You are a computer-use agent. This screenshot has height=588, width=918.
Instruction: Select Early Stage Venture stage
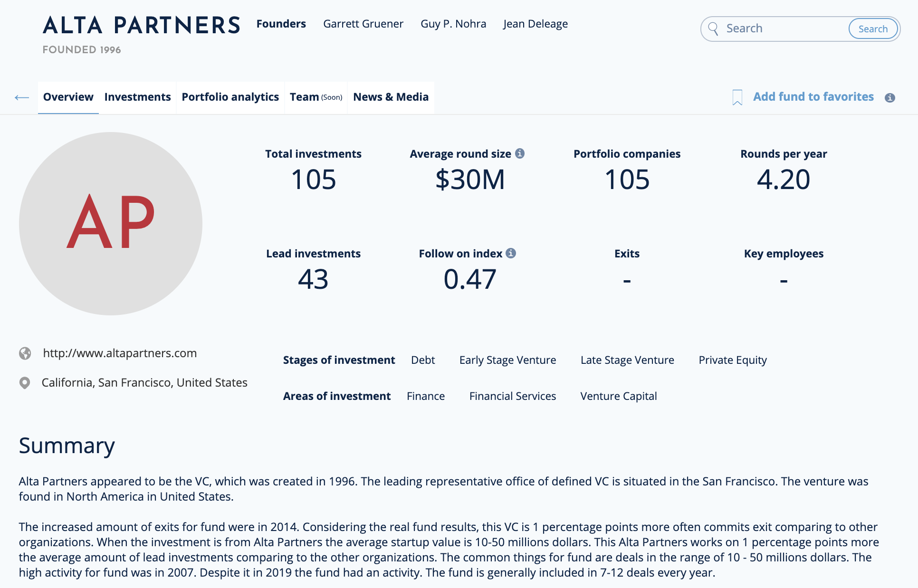coord(507,360)
